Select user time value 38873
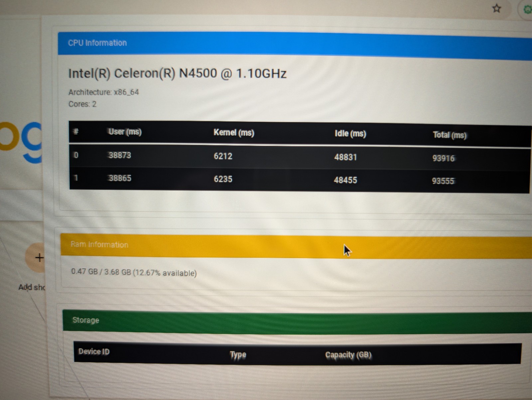This screenshot has height=400, width=532. tap(119, 155)
